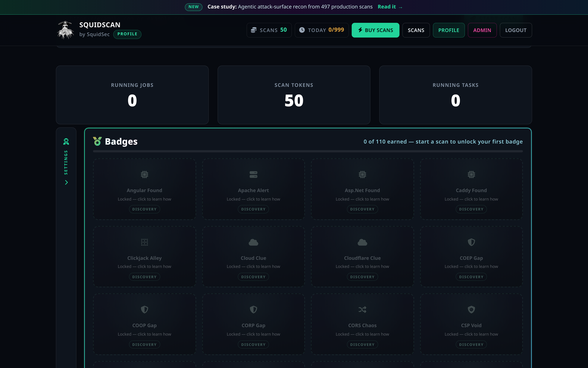Screen dimensions: 588x368
Task: Click the SquidScan squid logo
Action: tap(66, 30)
